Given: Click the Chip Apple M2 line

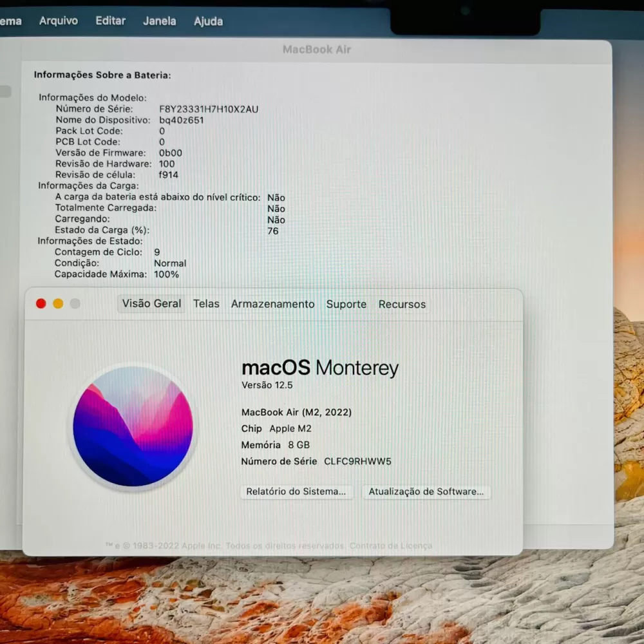Looking at the screenshot, I should coord(276,429).
